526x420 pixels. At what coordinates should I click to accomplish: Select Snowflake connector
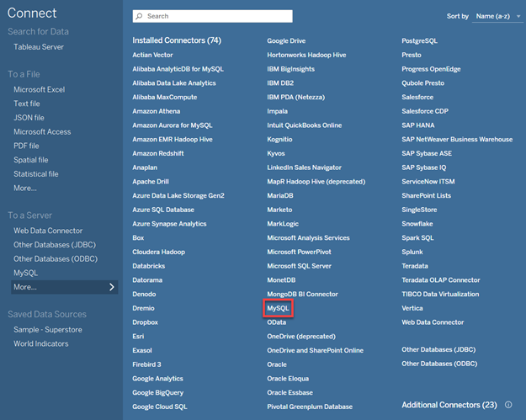pyautogui.click(x=418, y=224)
